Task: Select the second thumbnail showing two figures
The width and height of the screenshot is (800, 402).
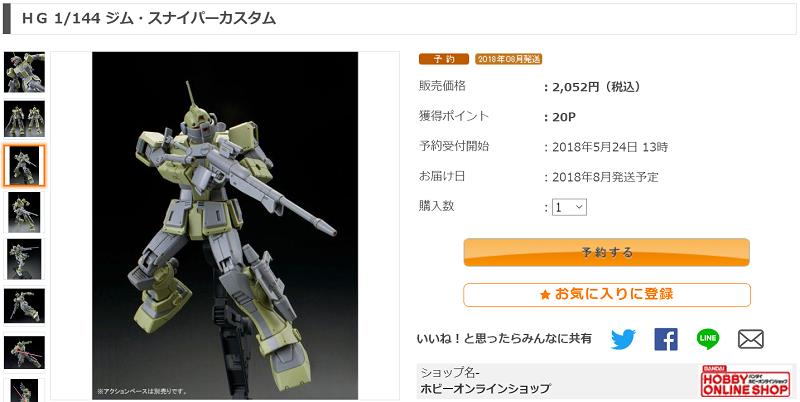Action: click(x=24, y=119)
